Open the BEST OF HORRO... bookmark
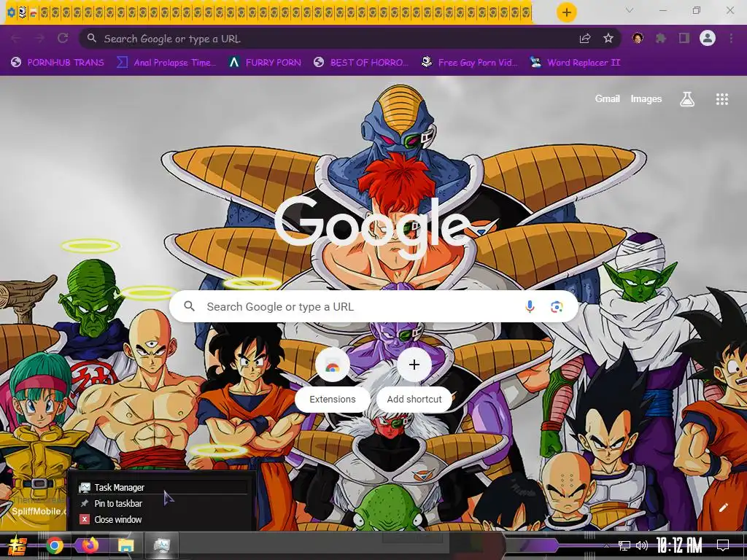 (361, 63)
